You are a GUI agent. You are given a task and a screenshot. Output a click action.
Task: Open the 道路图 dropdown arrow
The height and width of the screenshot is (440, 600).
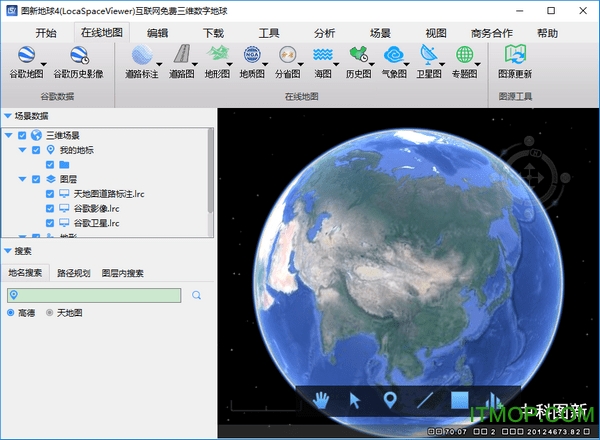point(195,64)
